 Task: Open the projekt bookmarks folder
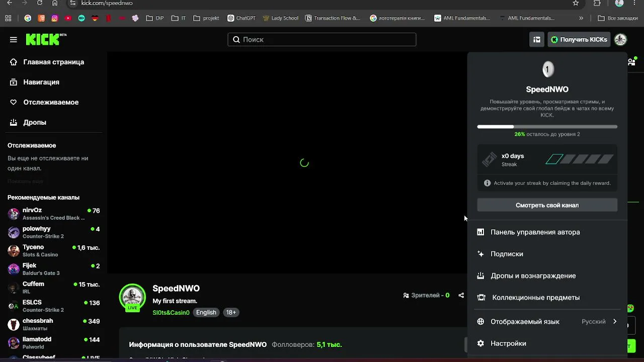[x=206, y=18]
